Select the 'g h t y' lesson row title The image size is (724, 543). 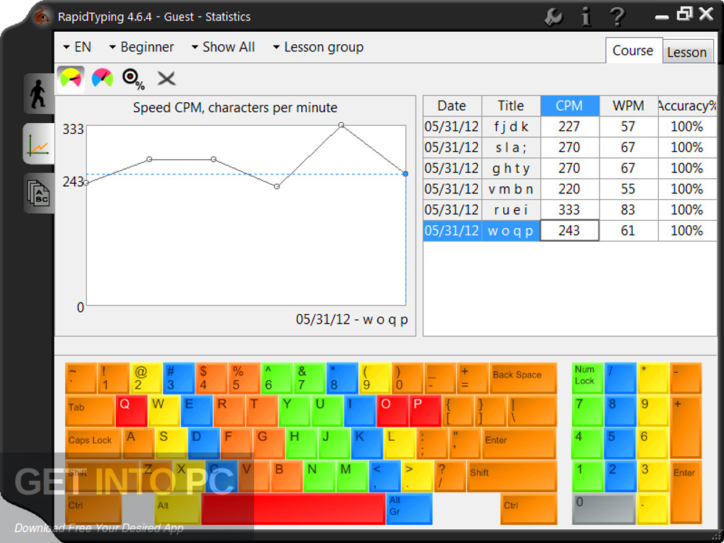pyautogui.click(x=511, y=168)
